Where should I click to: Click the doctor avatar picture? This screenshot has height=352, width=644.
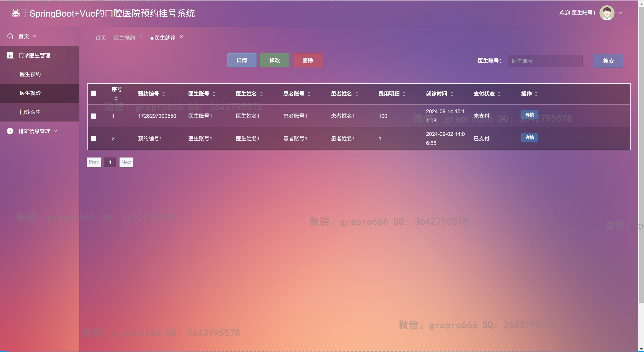607,13
